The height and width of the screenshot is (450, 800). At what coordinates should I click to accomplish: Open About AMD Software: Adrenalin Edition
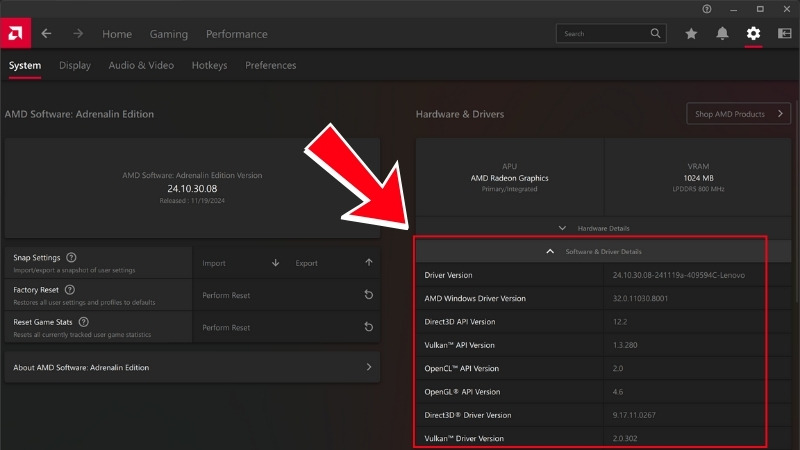point(192,367)
